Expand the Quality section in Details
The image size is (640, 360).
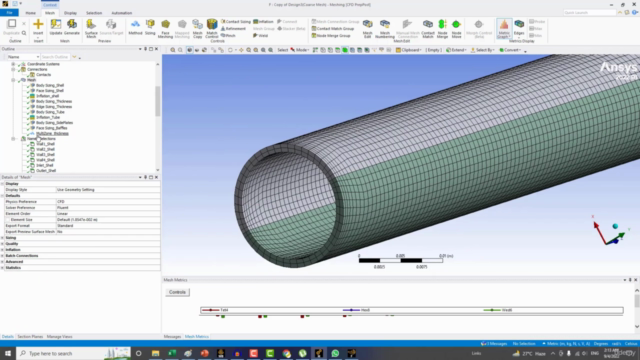coord(2,244)
